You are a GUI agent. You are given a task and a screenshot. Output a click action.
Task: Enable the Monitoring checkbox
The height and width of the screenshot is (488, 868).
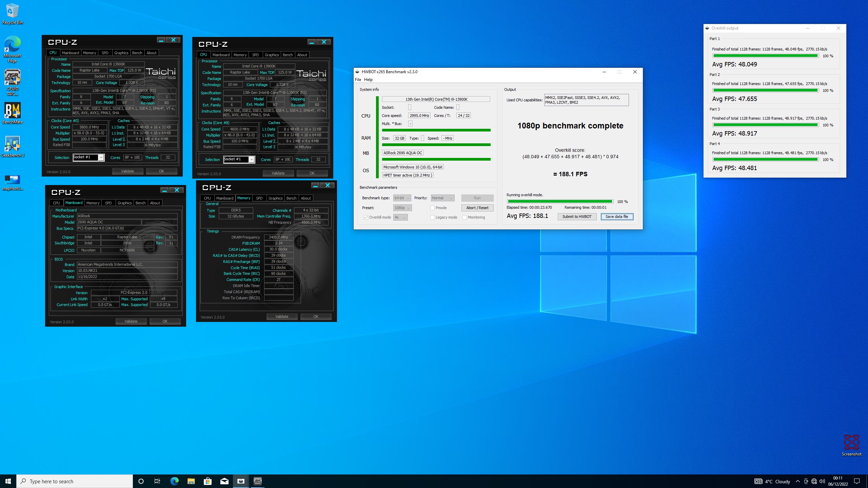tap(465, 217)
